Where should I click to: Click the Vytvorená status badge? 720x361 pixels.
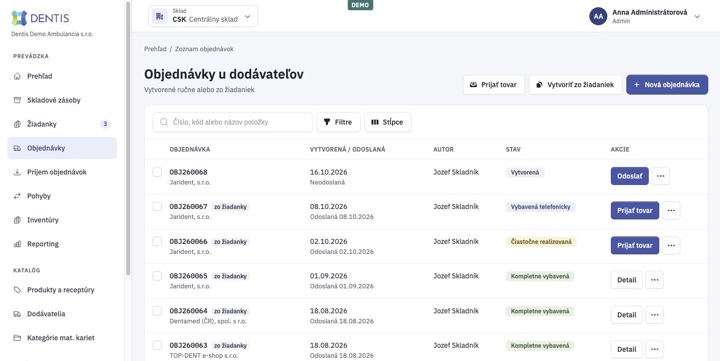click(x=525, y=172)
